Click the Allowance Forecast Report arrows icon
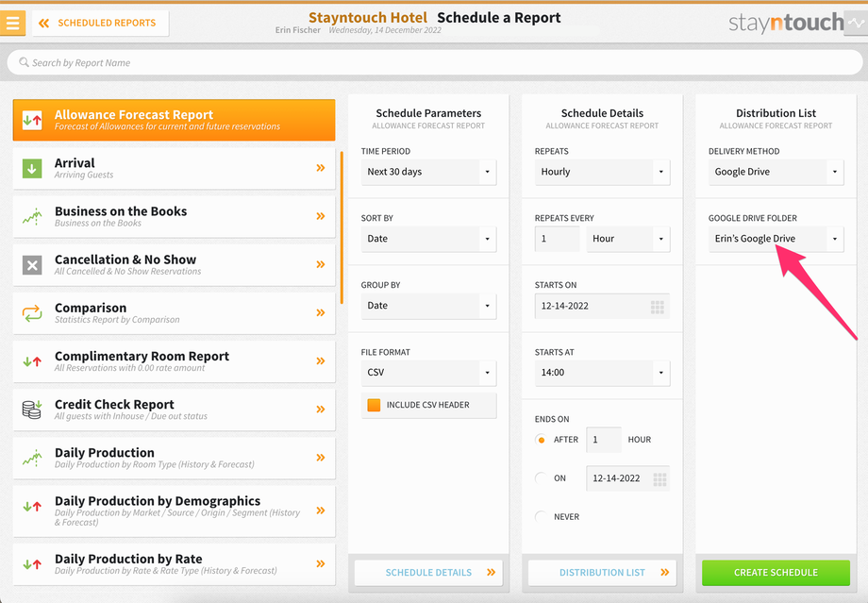This screenshot has width=868, height=603. [x=32, y=120]
